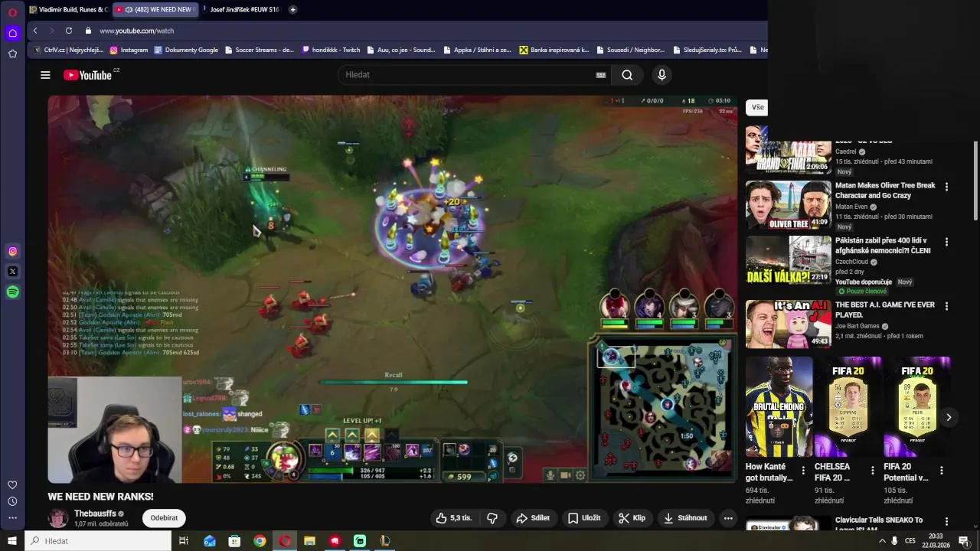Open the on-screen keyboard in search box
This screenshot has width=980, height=551.
click(x=601, y=75)
